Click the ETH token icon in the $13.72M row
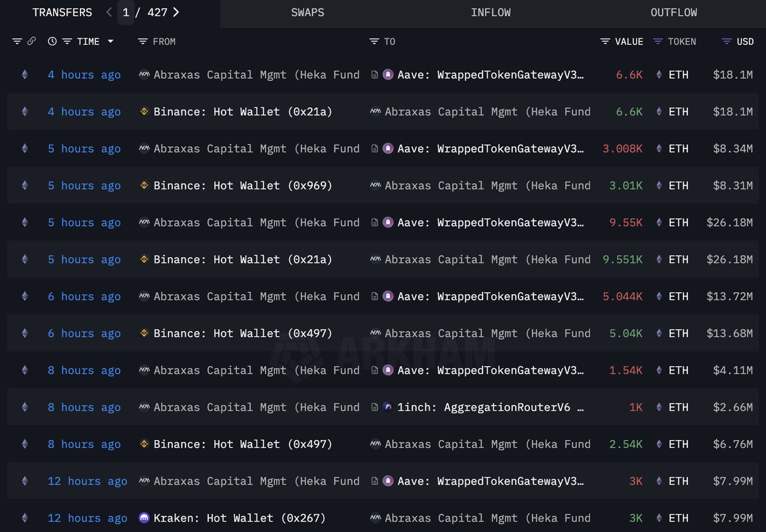This screenshot has width=766, height=532. point(659,297)
